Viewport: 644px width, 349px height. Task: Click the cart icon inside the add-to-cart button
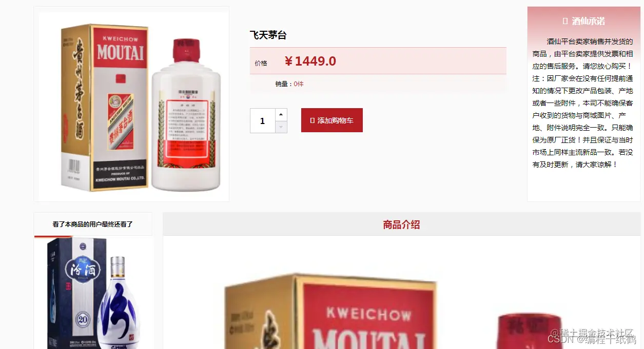click(x=313, y=120)
